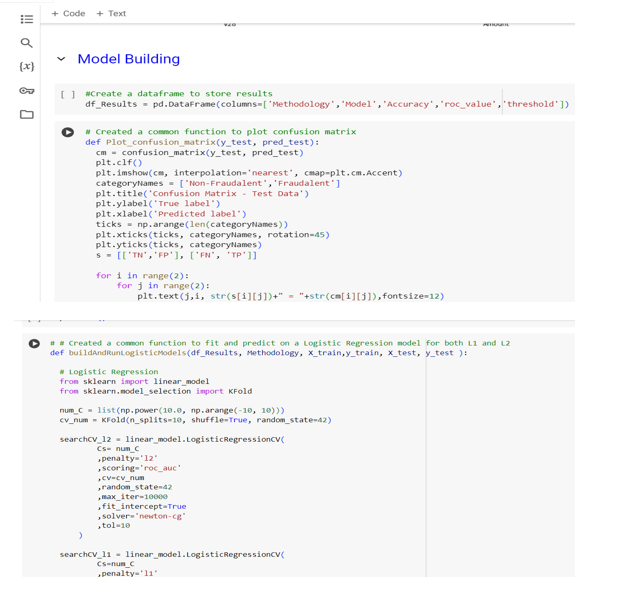Click the s = [['TN','FP'] line
The height and width of the screenshot is (590, 619).
(x=176, y=255)
